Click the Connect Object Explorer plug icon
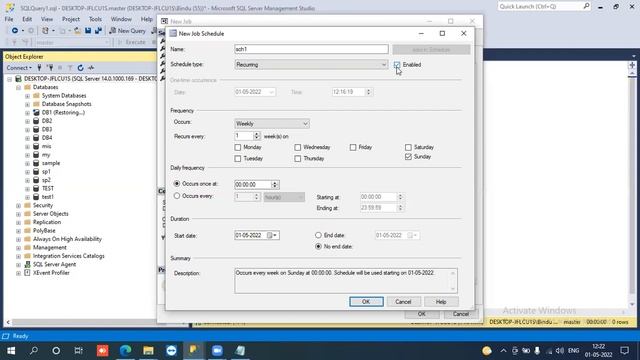Viewport: 640px width, 360px height. [39, 68]
